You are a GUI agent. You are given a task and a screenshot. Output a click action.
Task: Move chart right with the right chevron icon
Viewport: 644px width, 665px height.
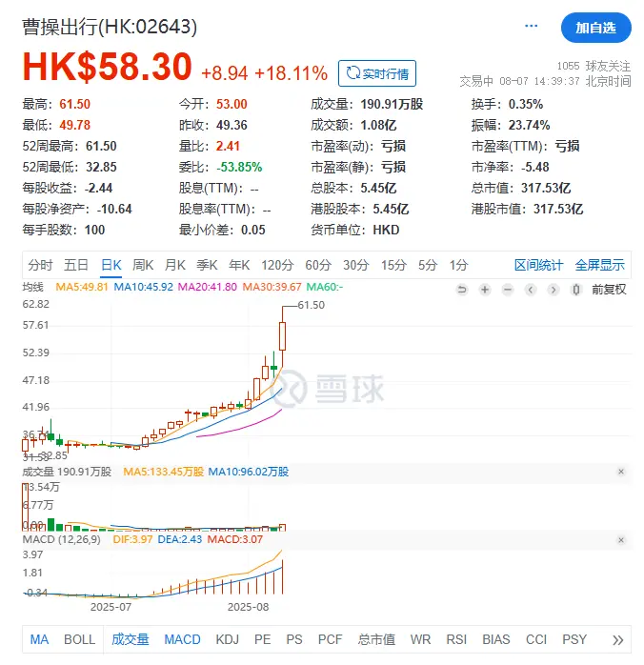tap(553, 290)
